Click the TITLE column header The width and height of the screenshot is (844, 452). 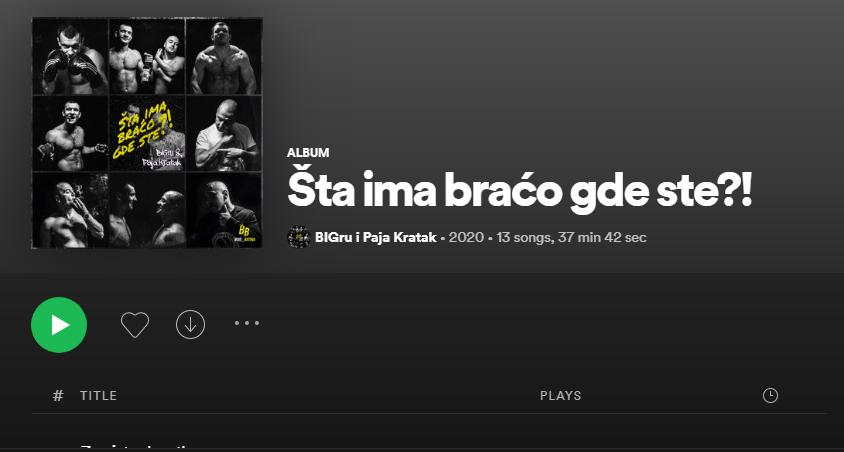(99, 396)
